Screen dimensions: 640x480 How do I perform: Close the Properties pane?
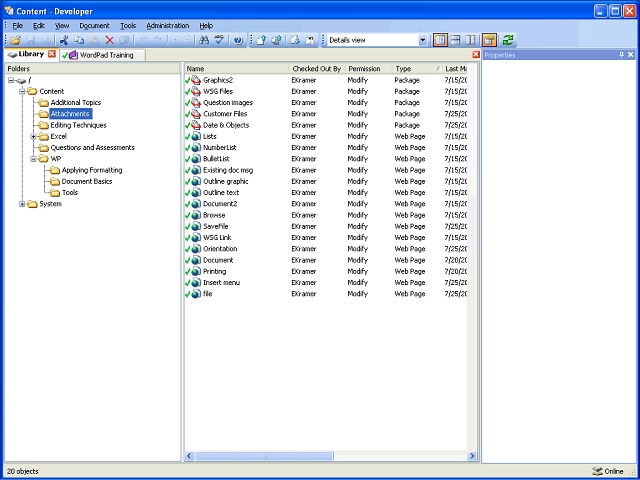pos(631,55)
